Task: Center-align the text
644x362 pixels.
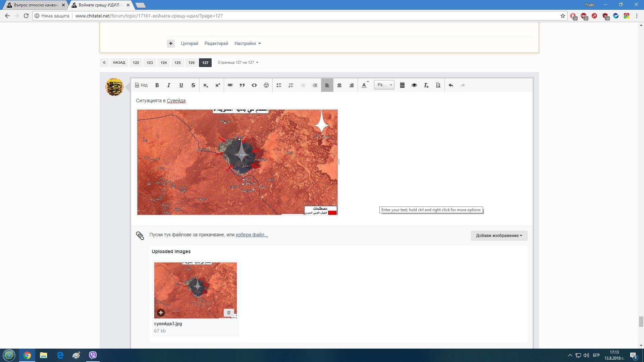Action: point(339,85)
